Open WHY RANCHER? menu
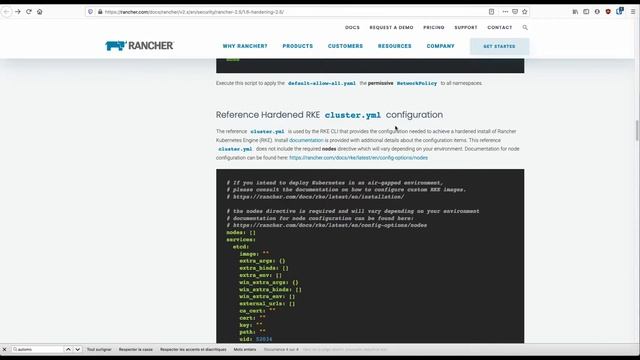 [x=245, y=46]
